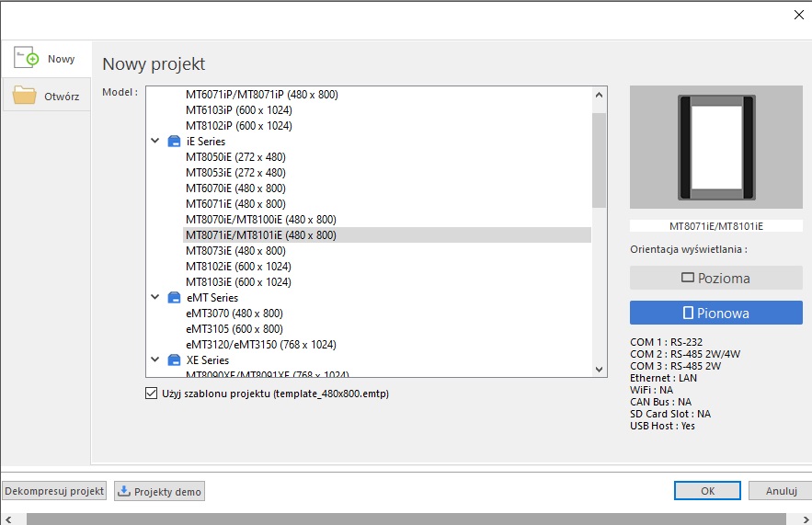Click the Dekompresuj projekt button
The width and height of the screenshot is (812, 525).
coord(54,491)
